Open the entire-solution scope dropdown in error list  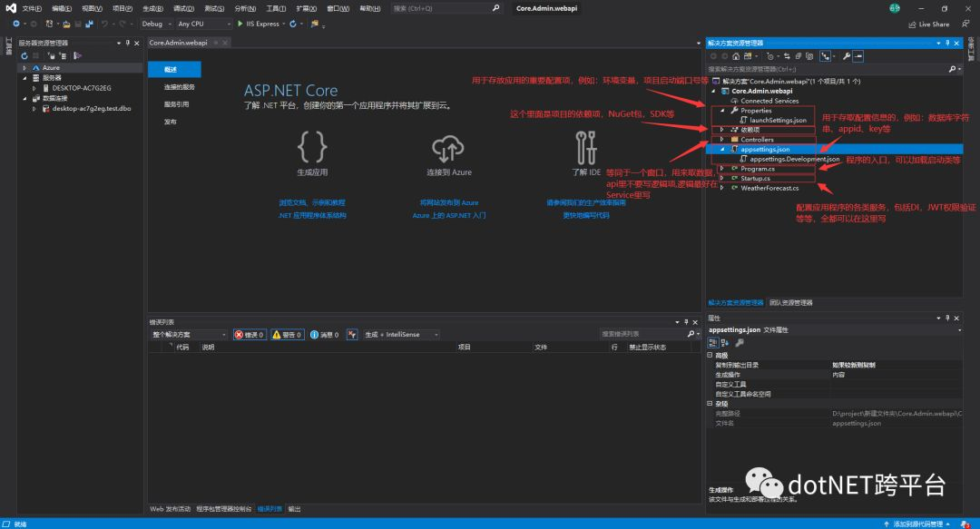tap(189, 335)
